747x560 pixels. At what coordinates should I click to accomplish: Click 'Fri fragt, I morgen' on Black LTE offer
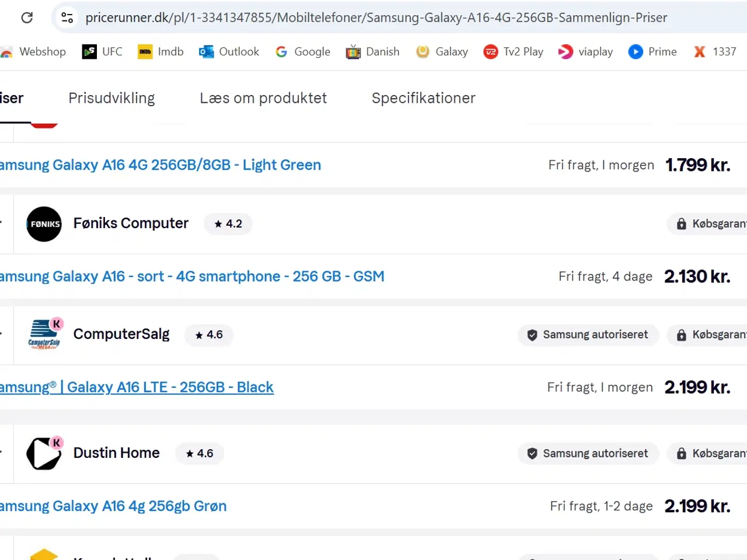(600, 387)
